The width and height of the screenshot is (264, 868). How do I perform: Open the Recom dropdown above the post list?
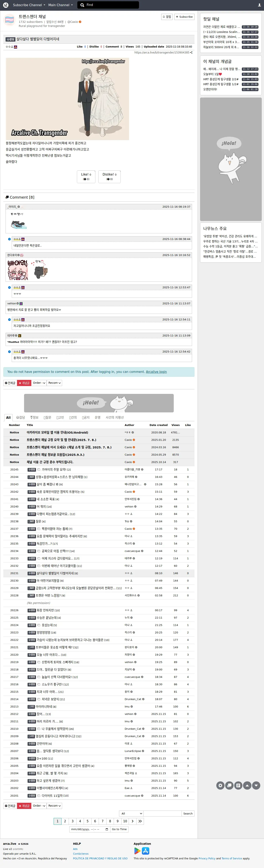pos(54,383)
